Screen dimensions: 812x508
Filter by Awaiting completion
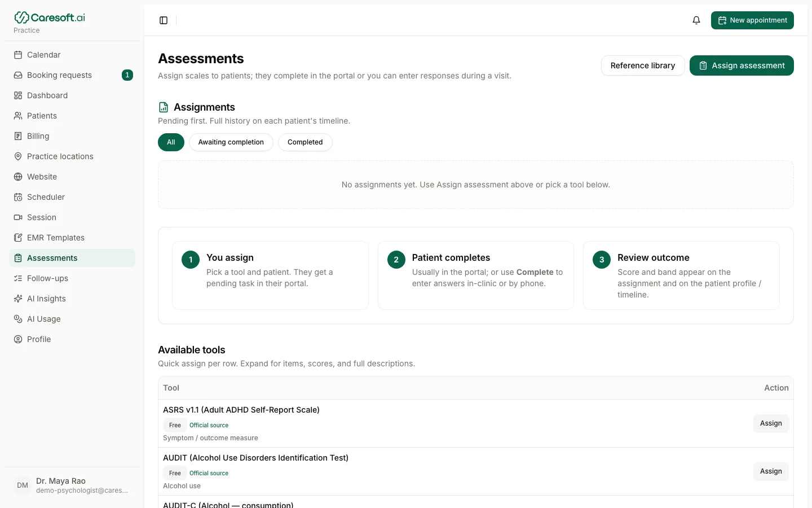231,142
